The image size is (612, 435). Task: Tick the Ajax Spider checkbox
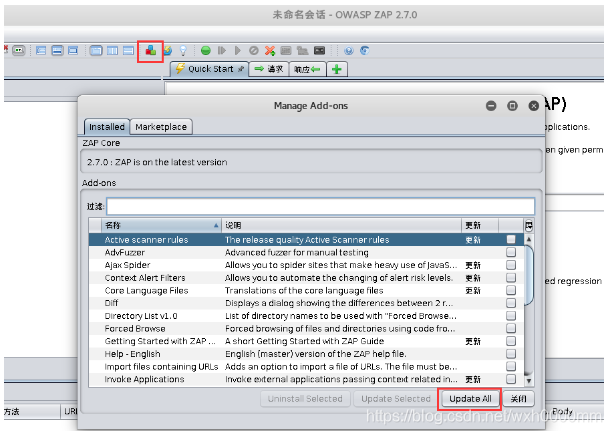[511, 265]
